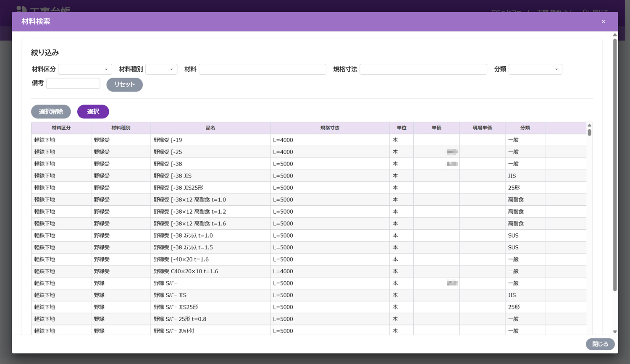
Task: Open the 分類 dropdown filter
Action: [x=535, y=69]
